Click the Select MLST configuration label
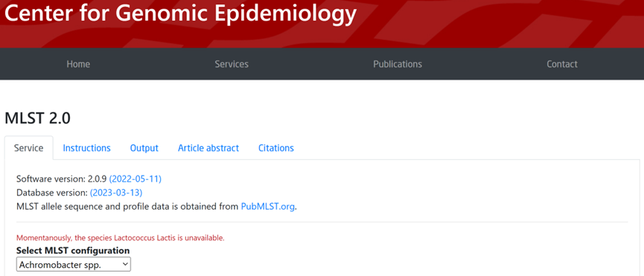 pos(73,250)
